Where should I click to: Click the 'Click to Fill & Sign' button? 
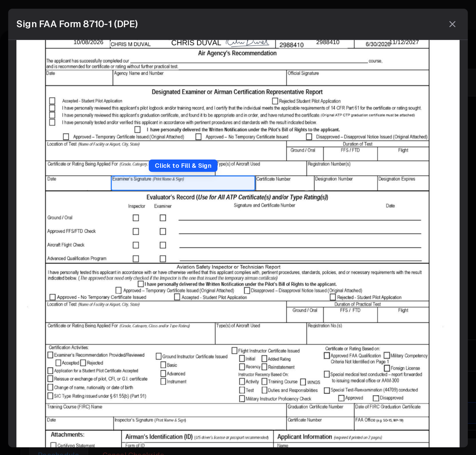[x=183, y=166]
